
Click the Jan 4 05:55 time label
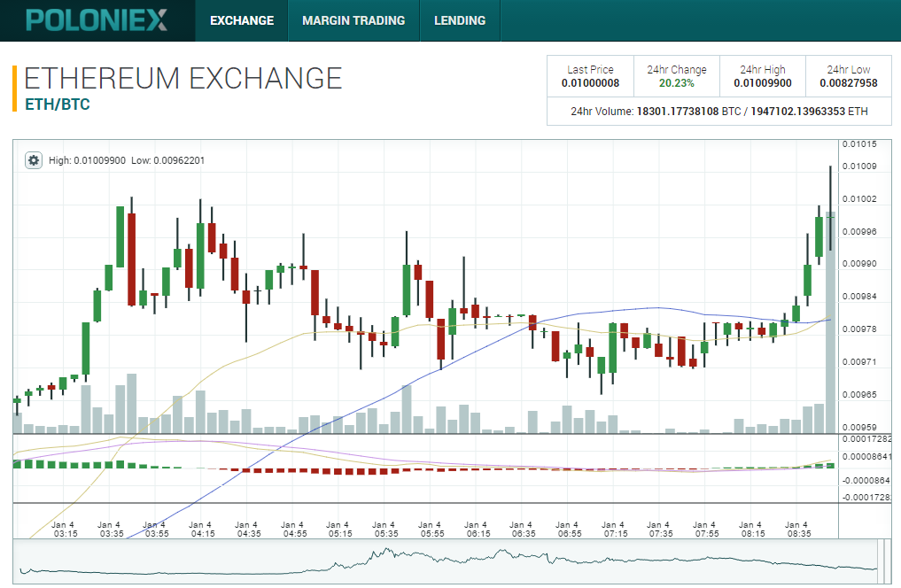tap(432, 529)
